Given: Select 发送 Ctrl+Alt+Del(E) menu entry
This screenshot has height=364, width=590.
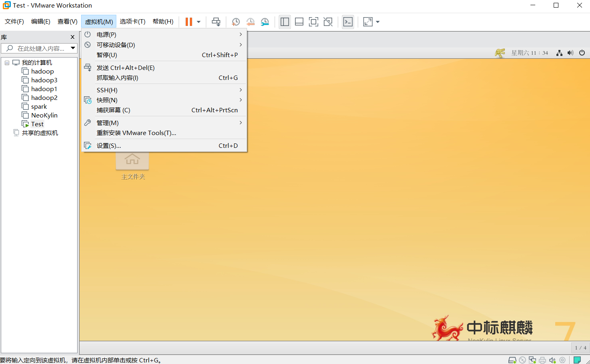Looking at the screenshot, I should pyautogui.click(x=164, y=68).
